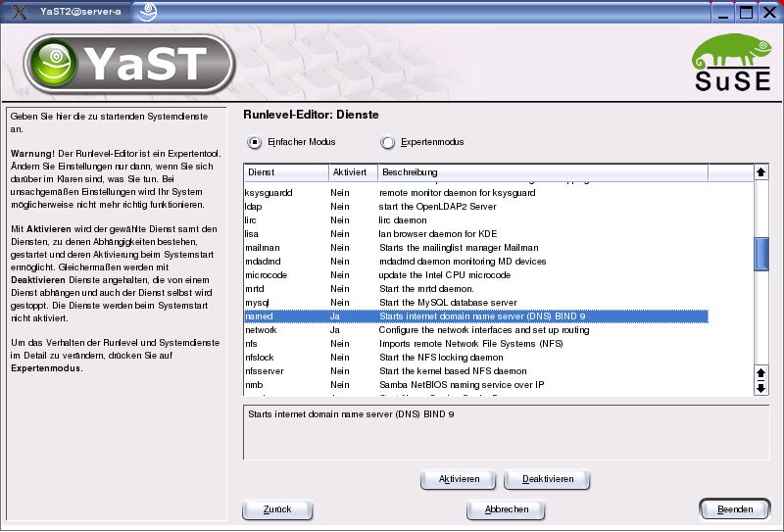Select the mysql service row
This screenshot has height=532, width=784.
tap(476, 303)
